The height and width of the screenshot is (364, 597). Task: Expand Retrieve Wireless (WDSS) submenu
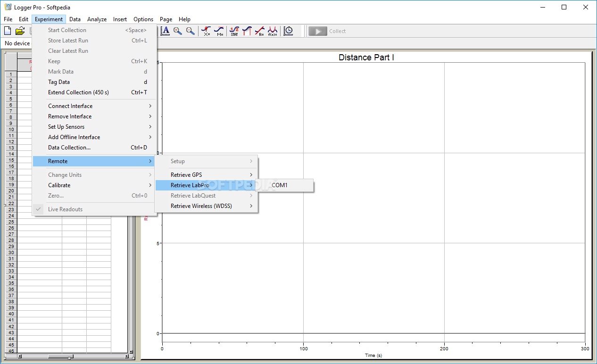click(207, 206)
